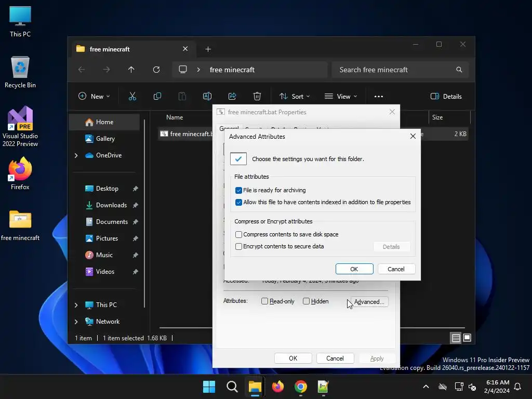This screenshot has height=399, width=532.
Task: Click the Size column header
Action: click(x=437, y=117)
